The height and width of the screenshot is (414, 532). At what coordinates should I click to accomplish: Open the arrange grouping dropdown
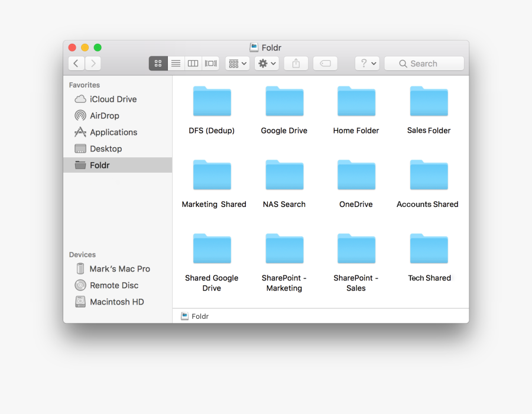pyautogui.click(x=236, y=63)
